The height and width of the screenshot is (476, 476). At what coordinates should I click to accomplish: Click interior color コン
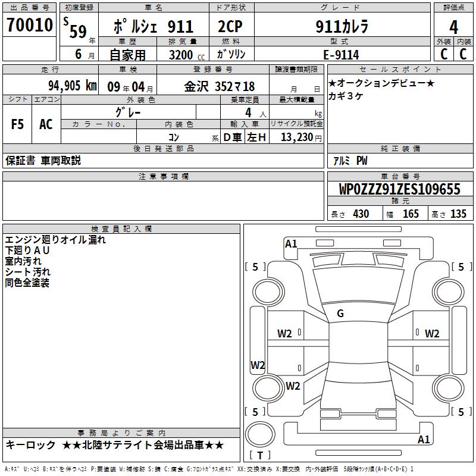[x=174, y=137]
